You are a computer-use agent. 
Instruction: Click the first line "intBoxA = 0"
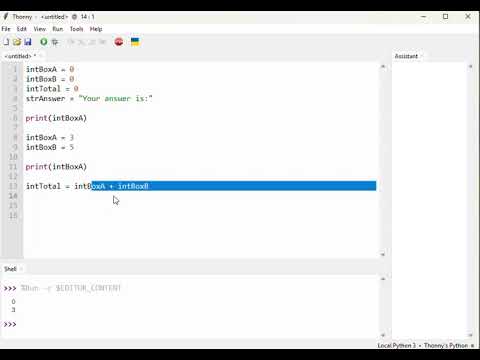point(50,69)
